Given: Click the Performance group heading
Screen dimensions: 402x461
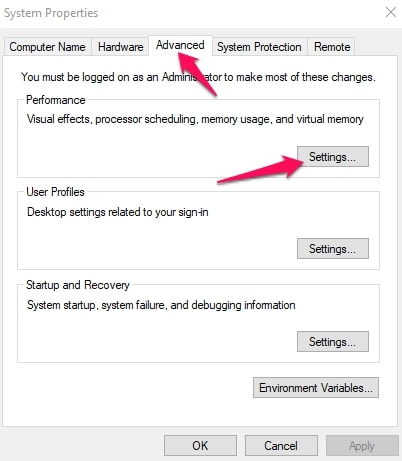Looking at the screenshot, I should click(56, 100).
